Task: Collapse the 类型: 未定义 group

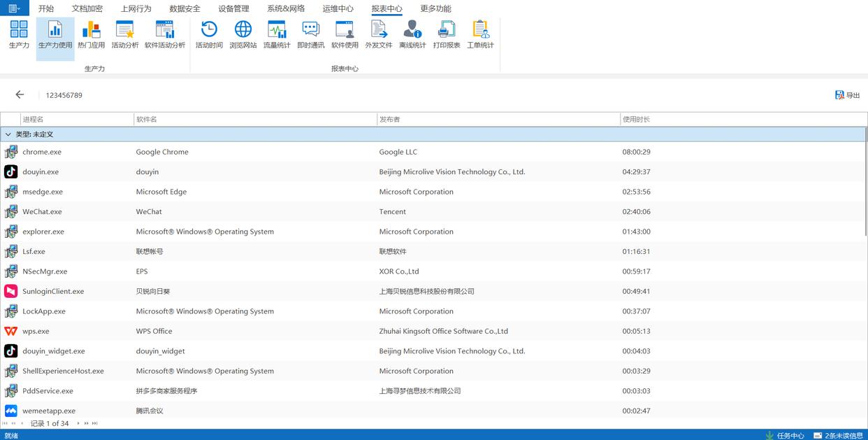Action: point(8,134)
